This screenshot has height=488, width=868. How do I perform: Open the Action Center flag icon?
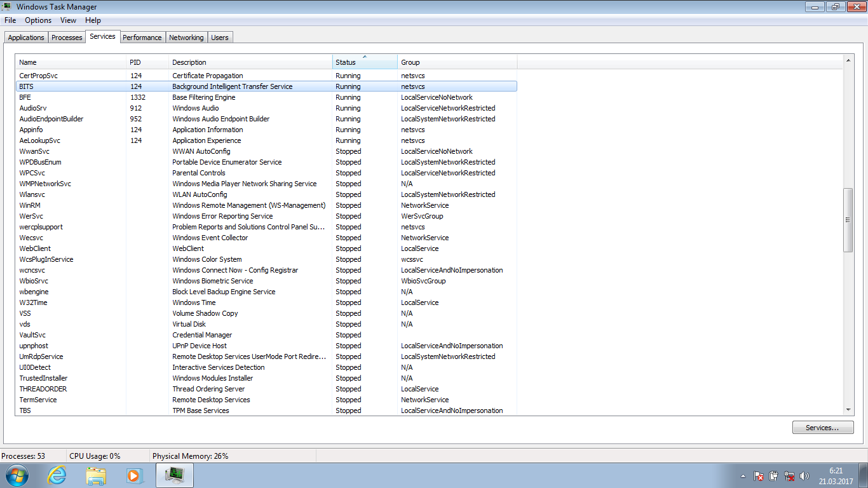759,476
